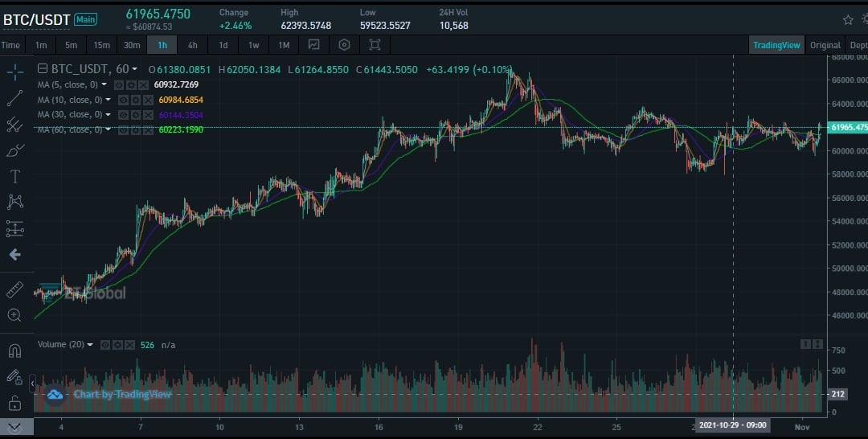Click the volume 212 axis label

click(x=837, y=394)
